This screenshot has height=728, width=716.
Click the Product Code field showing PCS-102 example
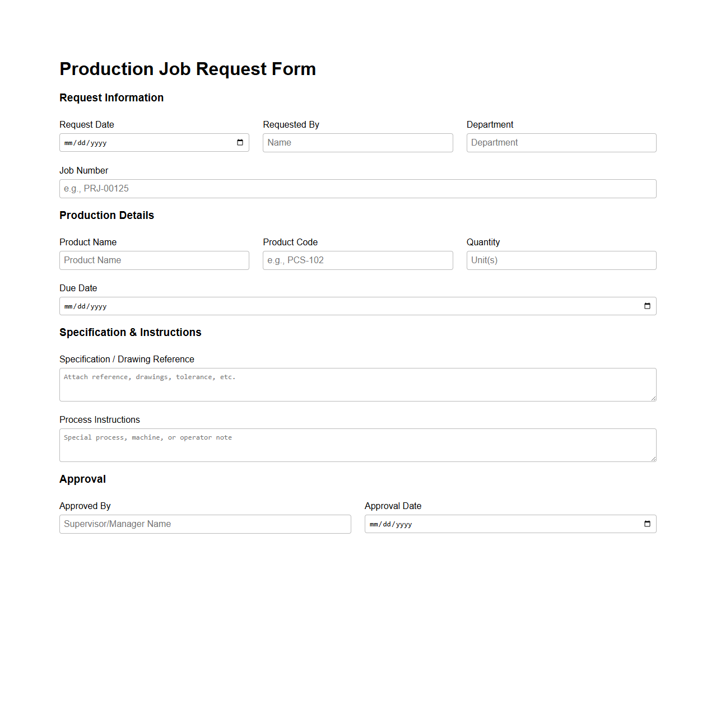click(357, 260)
